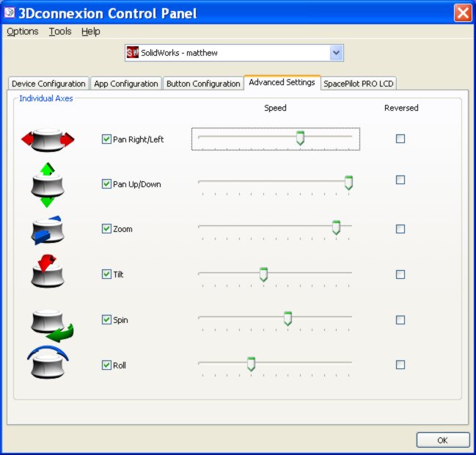Confirm settings with the OK button
Viewport: 476px width, 455px height.
point(443,440)
